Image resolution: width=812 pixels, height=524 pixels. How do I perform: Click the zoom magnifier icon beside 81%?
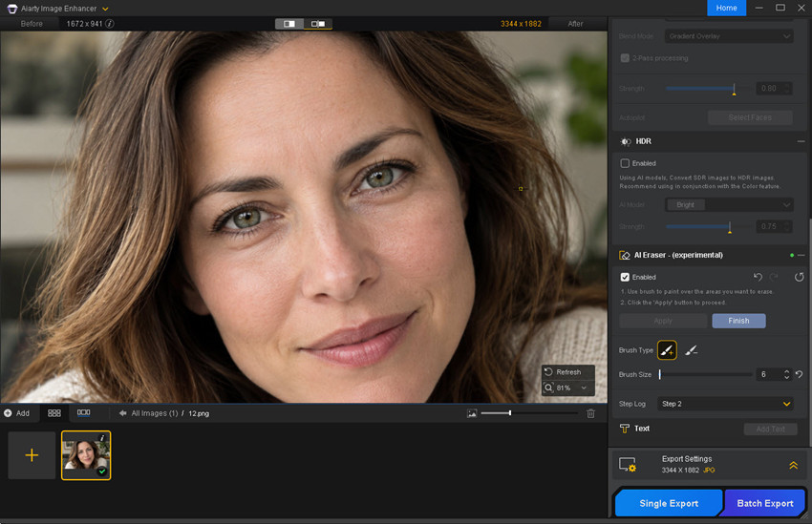[549, 388]
